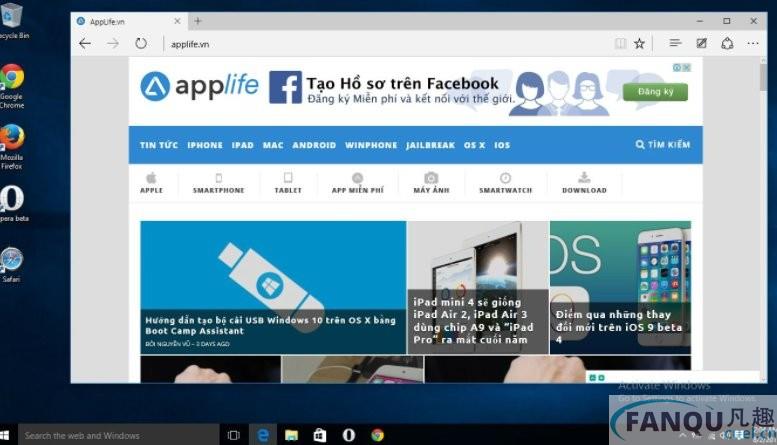Refresh the applife.vn page

(x=141, y=44)
